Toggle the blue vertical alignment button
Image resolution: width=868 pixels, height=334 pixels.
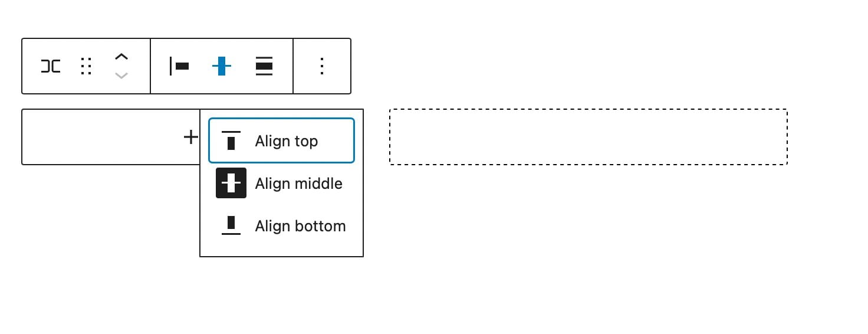222,66
